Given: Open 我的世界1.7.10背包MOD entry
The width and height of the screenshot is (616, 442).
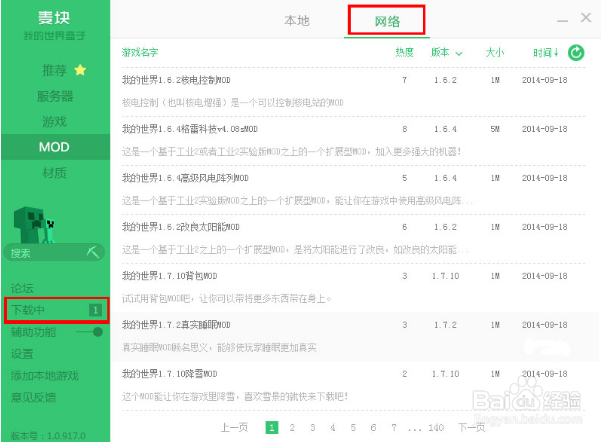Looking at the screenshot, I should [x=169, y=276].
